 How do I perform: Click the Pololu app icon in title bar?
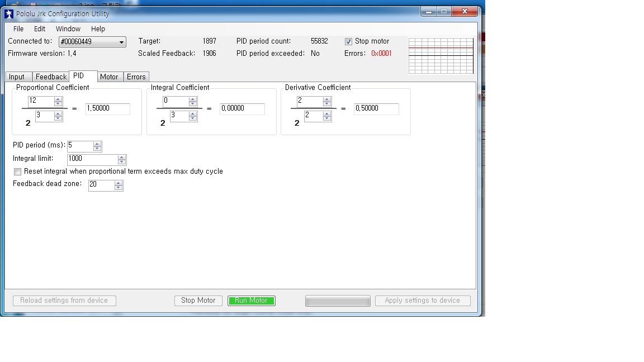pyautogui.click(x=8, y=14)
